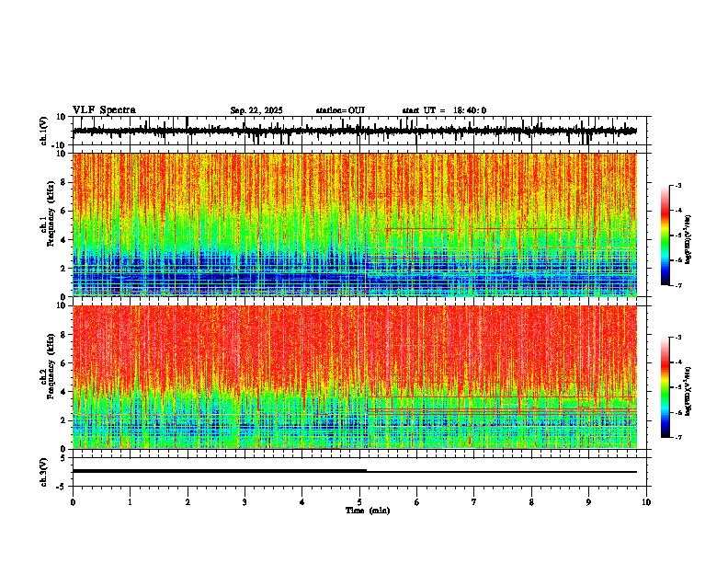The width and height of the screenshot is (728, 563).
Task: Click the '2' kHz tick on ch.2 spectrogram
Action: 63,420
